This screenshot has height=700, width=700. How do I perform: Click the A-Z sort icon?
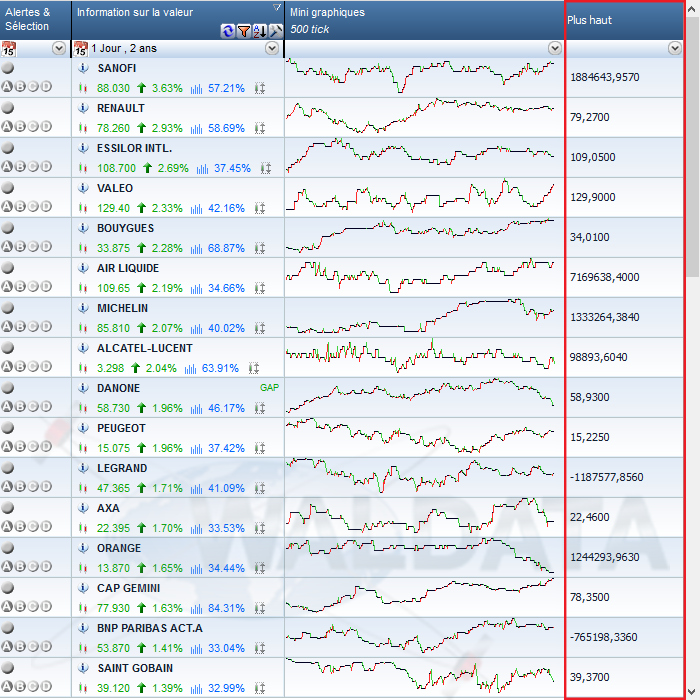[x=260, y=31]
